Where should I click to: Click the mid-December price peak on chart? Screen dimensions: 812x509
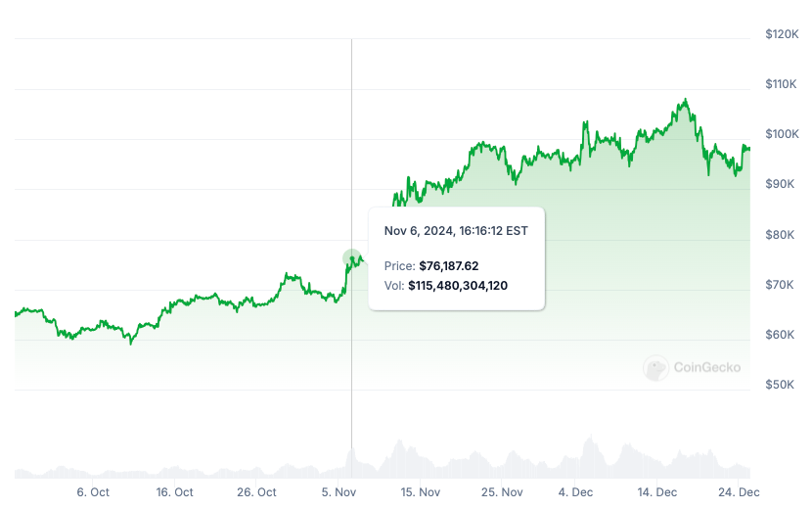(x=686, y=100)
